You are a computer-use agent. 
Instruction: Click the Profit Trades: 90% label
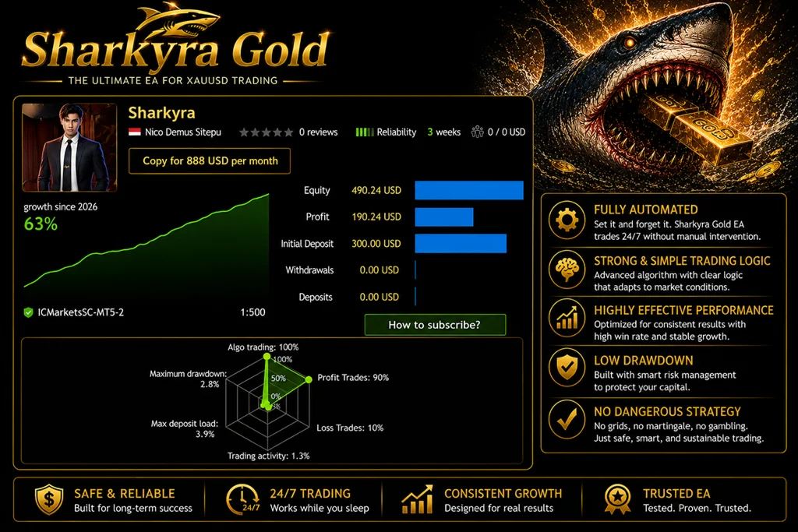point(353,377)
